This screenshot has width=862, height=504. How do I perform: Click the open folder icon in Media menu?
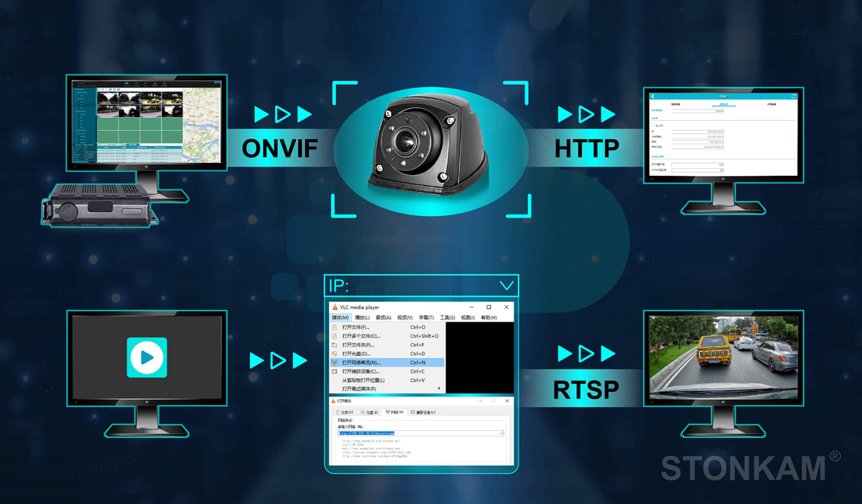(335, 345)
